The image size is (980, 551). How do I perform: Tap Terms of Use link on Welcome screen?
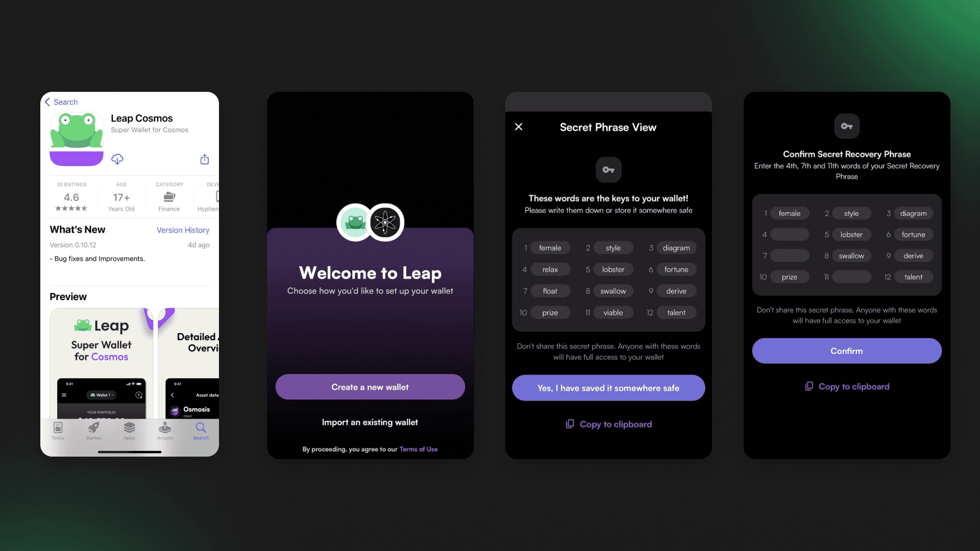click(x=418, y=449)
